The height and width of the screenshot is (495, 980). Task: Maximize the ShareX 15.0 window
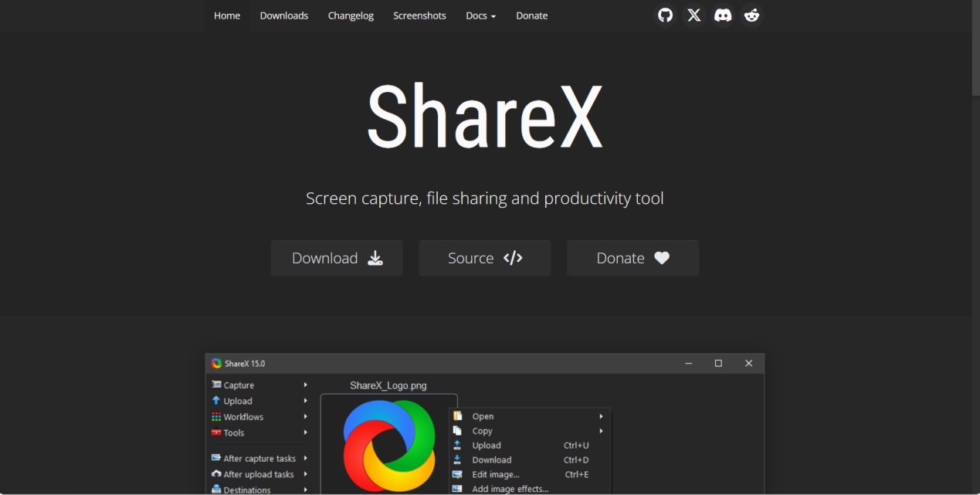pyautogui.click(x=718, y=363)
